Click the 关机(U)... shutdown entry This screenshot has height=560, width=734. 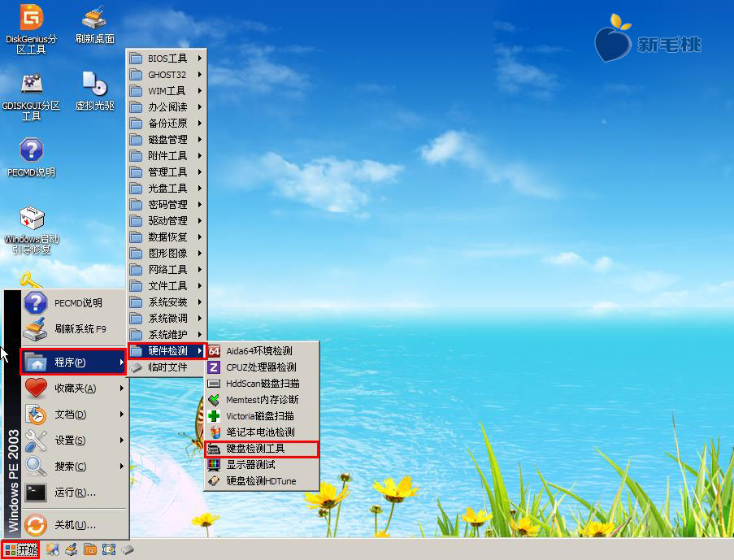[x=75, y=525]
